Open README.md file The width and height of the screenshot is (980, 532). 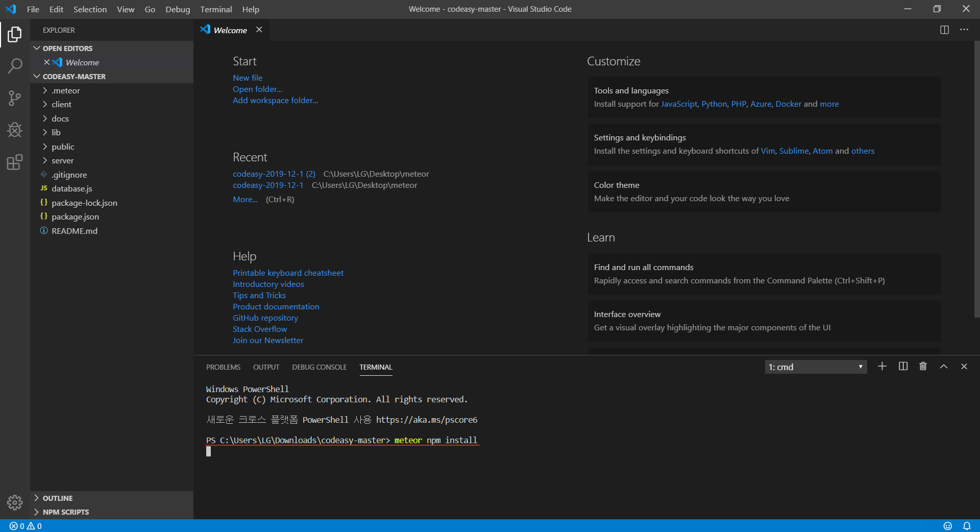[112, 231]
